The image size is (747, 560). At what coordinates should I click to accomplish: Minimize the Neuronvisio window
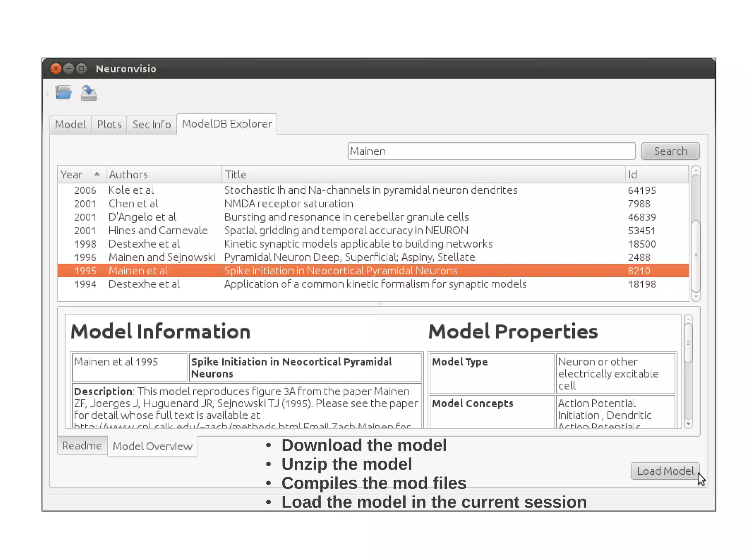coord(69,69)
